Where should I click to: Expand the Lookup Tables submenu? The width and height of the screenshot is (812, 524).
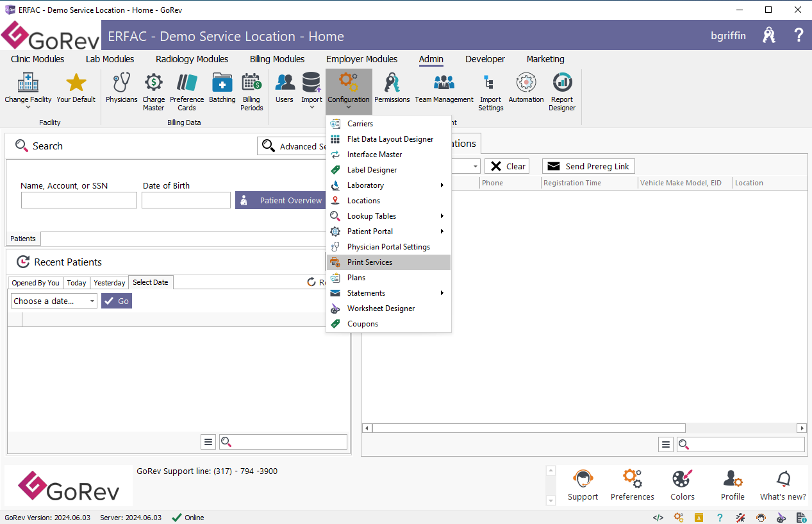pos(388,216)
